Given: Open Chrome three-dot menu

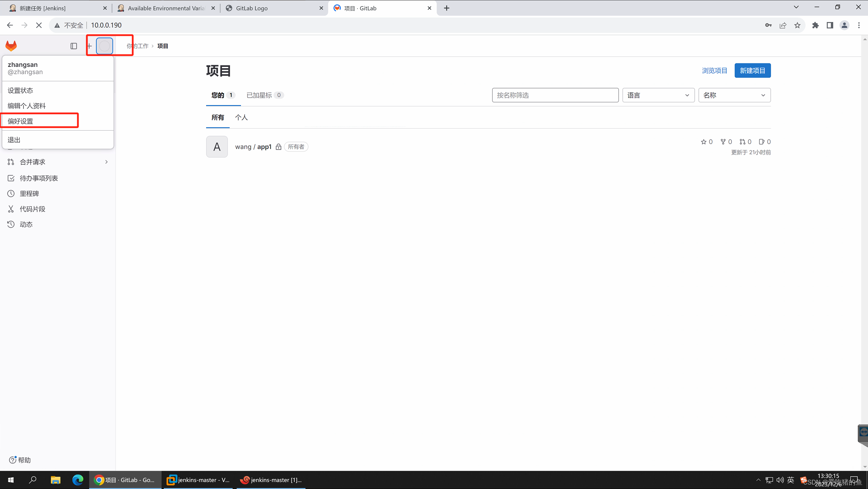Looking at the screenshot, I should click(859, 25).
